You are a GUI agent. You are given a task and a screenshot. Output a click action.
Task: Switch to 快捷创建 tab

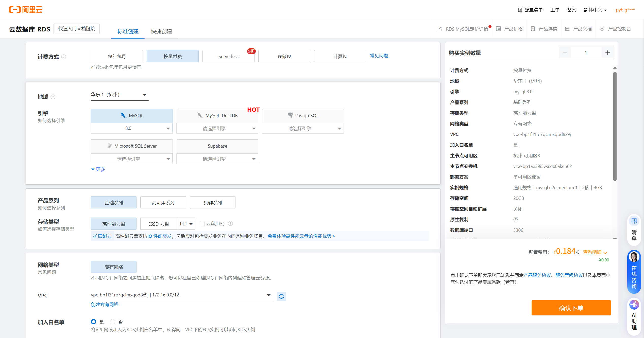(x=161, y=31)
